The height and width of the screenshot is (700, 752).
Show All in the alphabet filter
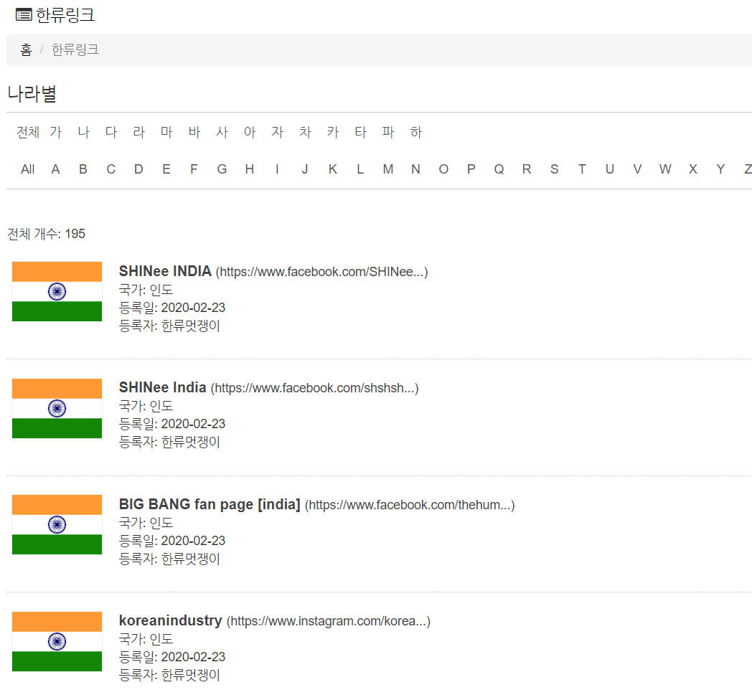(28, 169)
